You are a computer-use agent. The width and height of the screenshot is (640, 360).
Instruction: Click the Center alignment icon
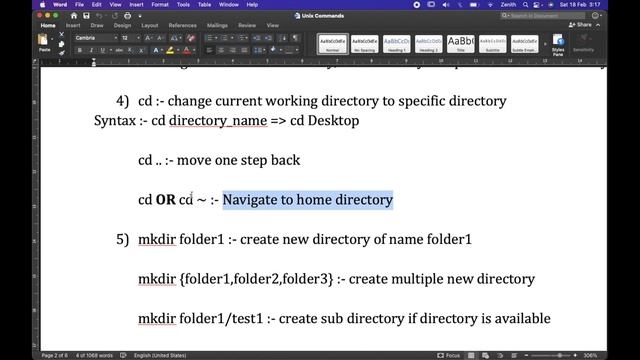[221, 50]
